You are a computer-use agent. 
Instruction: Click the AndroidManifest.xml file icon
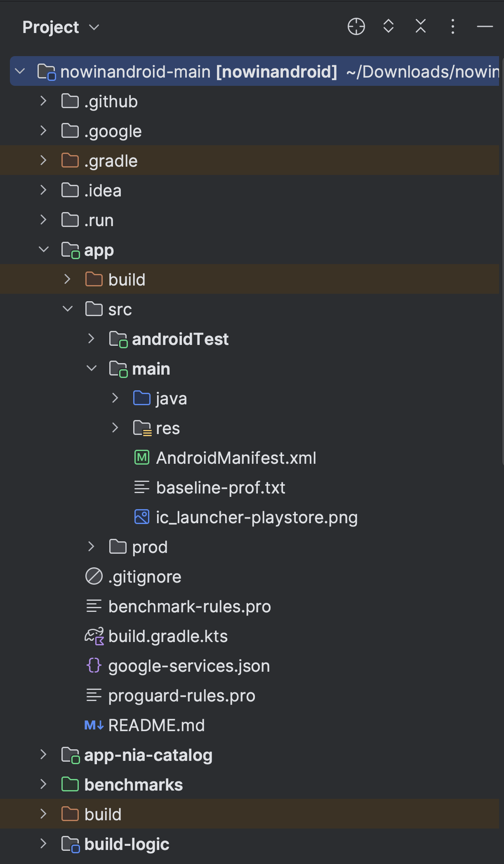click(x=142, y=458)
